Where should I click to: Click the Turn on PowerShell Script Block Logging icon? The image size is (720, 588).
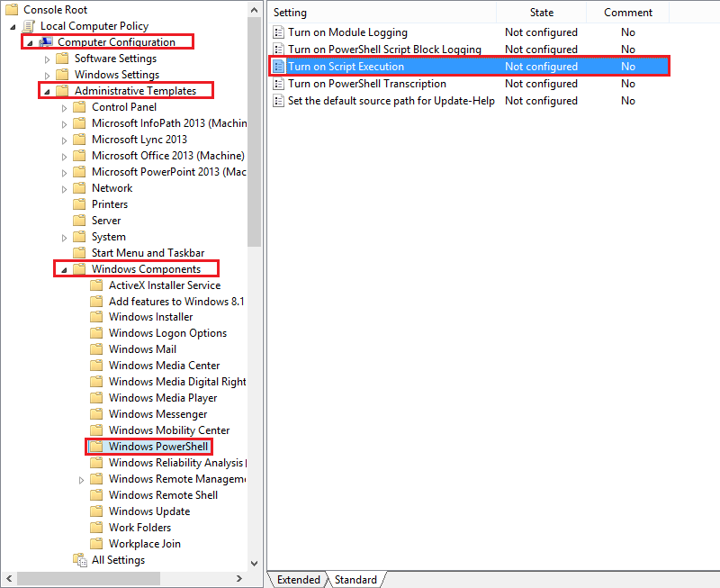(278, 49)
